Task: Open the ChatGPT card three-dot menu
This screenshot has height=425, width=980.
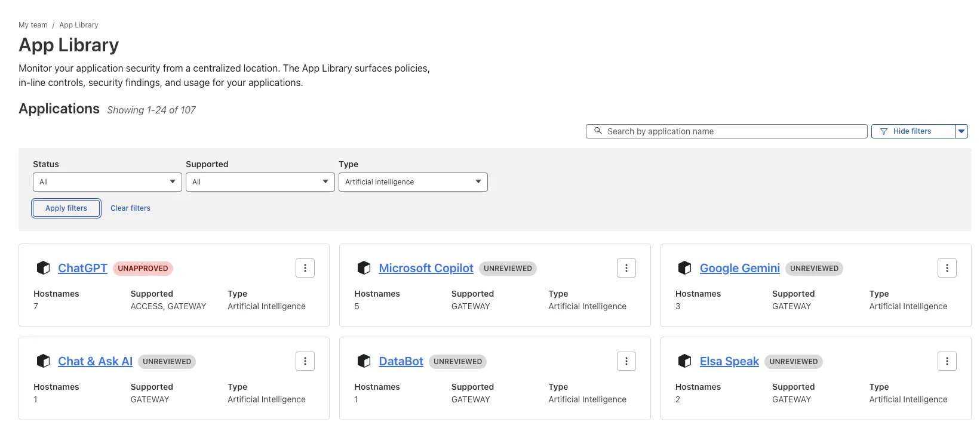Action: [305, 268]
